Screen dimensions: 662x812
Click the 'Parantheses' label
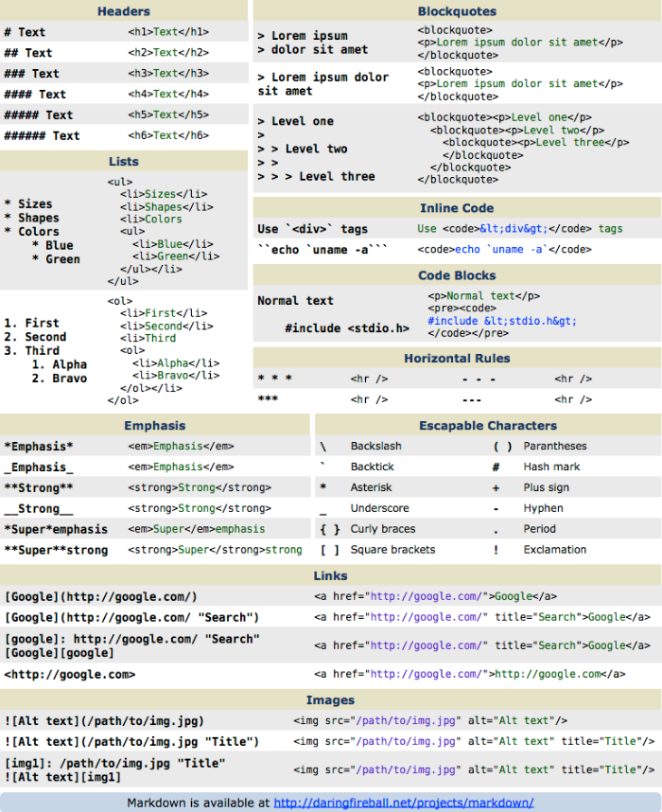coord(555,446)
